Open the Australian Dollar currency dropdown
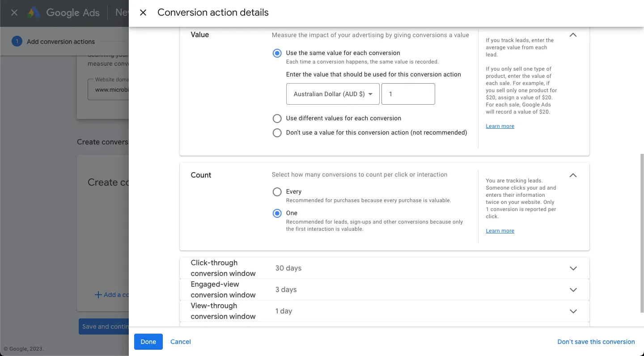Image resolution: width=644 pixels, height=356 pixels. [333, 94]
